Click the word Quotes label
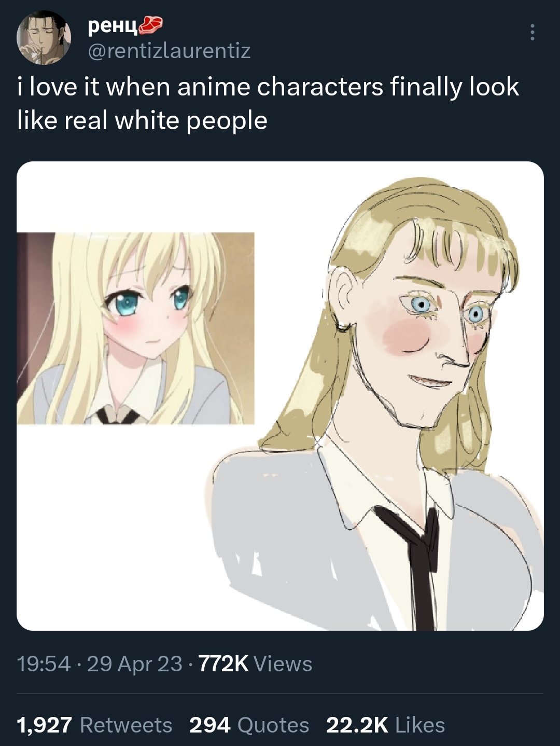This screenshot has width=560, height=746. [x=273, y=725]
